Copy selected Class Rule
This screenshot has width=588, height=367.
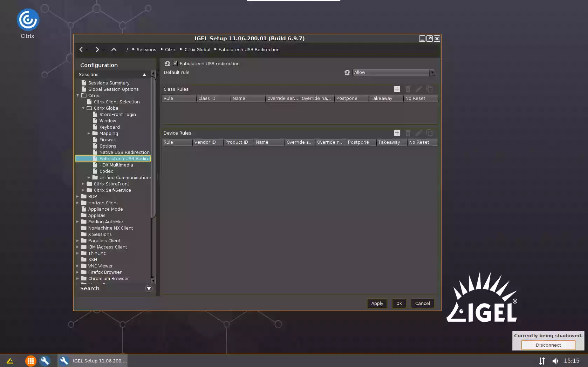[x=430, y=89]
